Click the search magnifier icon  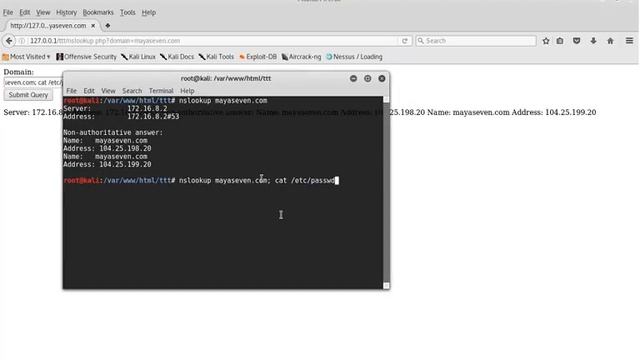coord(420,41)
